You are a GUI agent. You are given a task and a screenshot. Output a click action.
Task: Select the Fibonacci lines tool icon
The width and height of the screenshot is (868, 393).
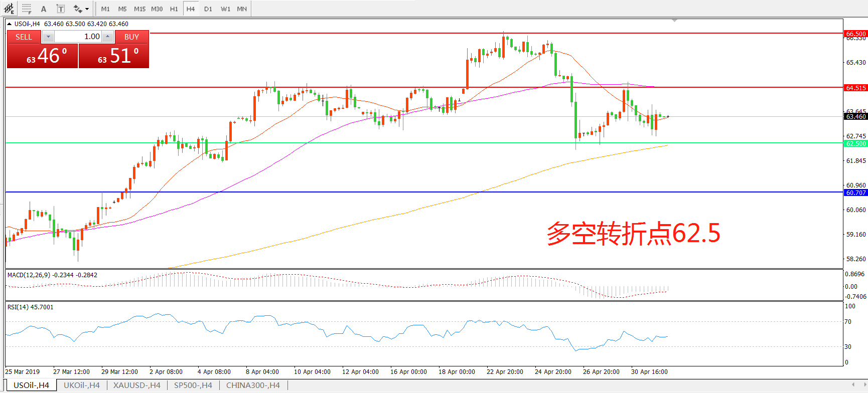click(27, 9)
